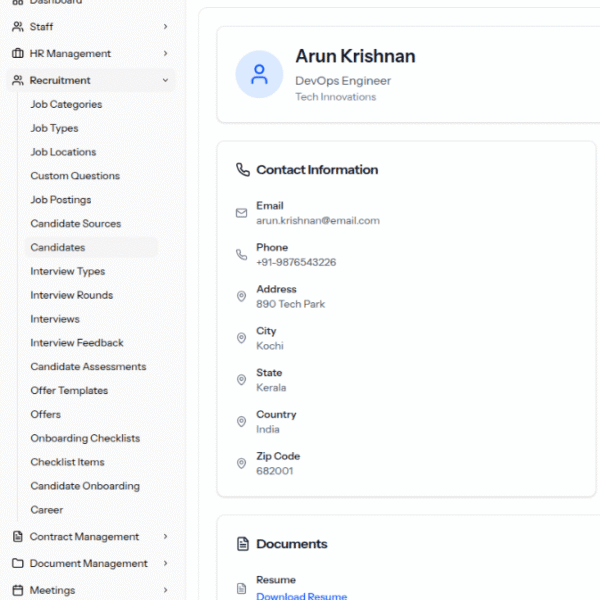Viewport: 600px width, 600px height.
Task: Click the arun.krishnan@email.com email address
Action: click(x=317, y=220)
